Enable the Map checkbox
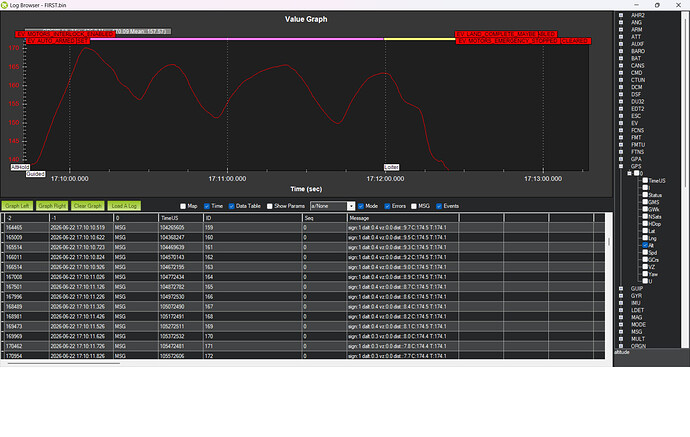This screenshot has width=690, height=437. [x=183, y=206]
